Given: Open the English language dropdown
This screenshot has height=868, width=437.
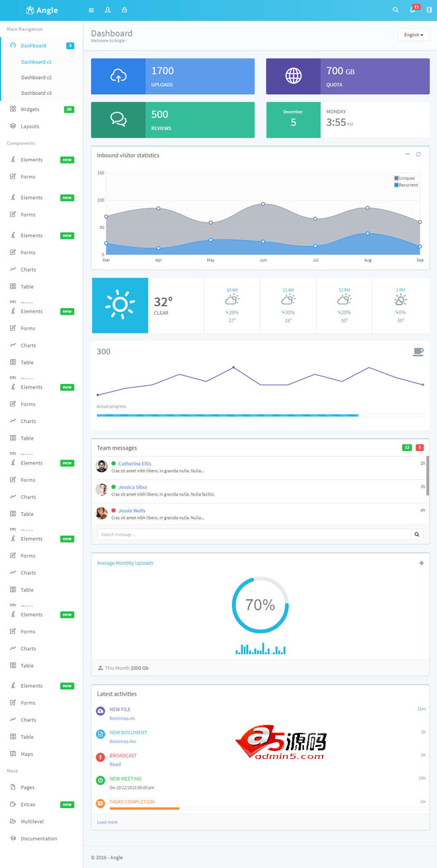Looking at the screenshot, I should click(413, 35).
